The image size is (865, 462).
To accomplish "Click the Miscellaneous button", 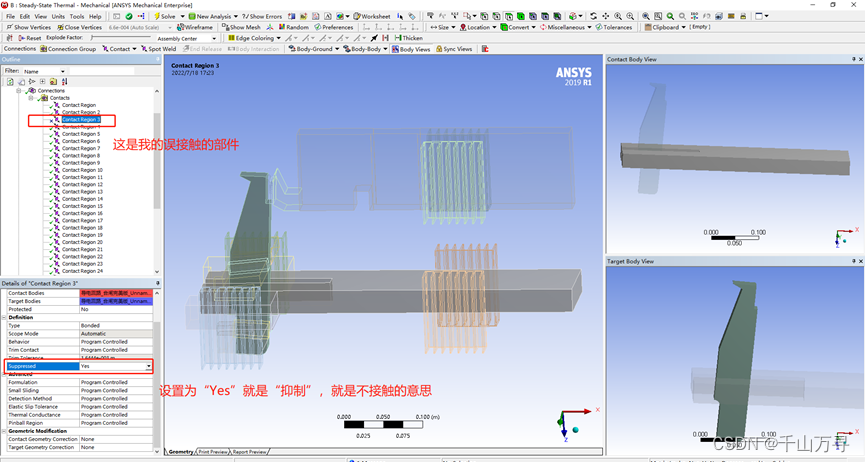I will [x=565, y=27].
